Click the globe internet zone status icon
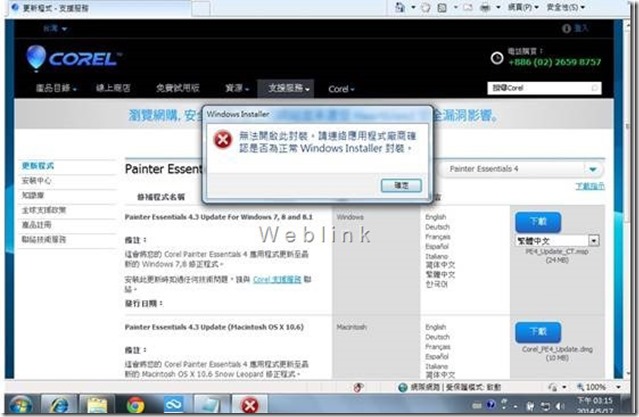 pos(403,387)
